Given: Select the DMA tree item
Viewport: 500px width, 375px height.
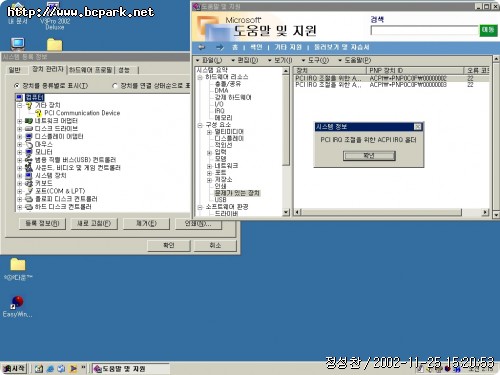Looking at the screenshot, I should pos(221,91).
